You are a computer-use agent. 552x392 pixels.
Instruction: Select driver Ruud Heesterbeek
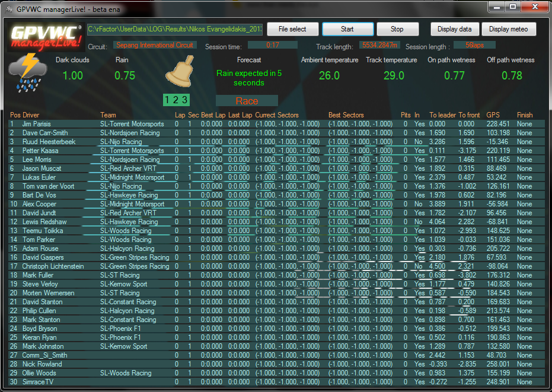pyautogui.click(x=49, y=142)
